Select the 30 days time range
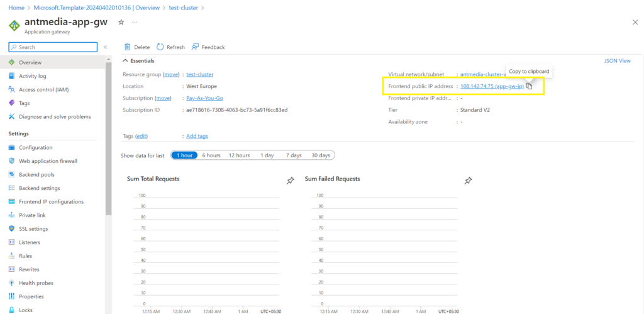This screenshot has height=314, width=644. pyautogui.click(x=321, y=155)
